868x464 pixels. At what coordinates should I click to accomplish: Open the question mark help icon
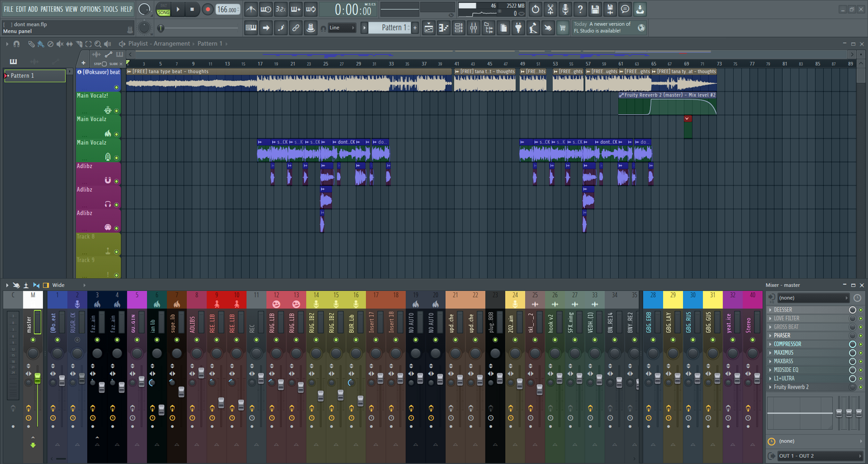[x=580, y=9]
